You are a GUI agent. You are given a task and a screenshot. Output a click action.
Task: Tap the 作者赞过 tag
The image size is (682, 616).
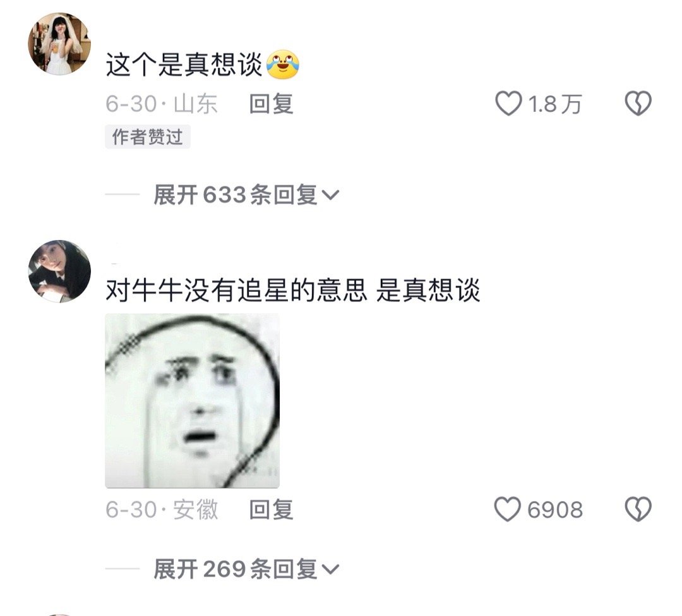(x=147, y=137)
